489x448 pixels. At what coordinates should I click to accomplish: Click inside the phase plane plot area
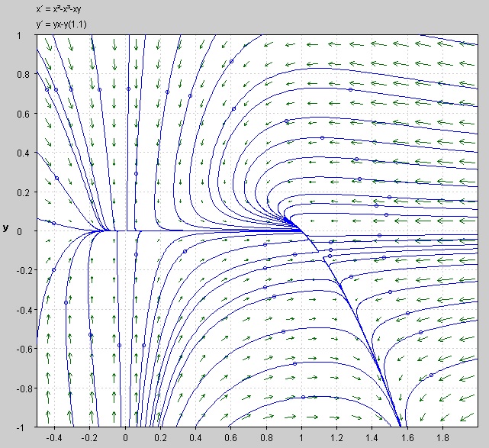(x=257, y=230)
